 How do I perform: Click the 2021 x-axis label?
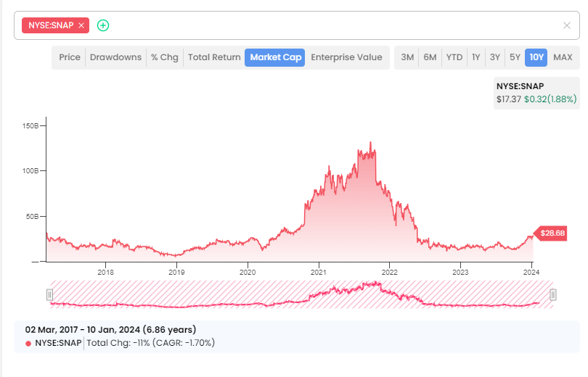[x=319, y=273]
